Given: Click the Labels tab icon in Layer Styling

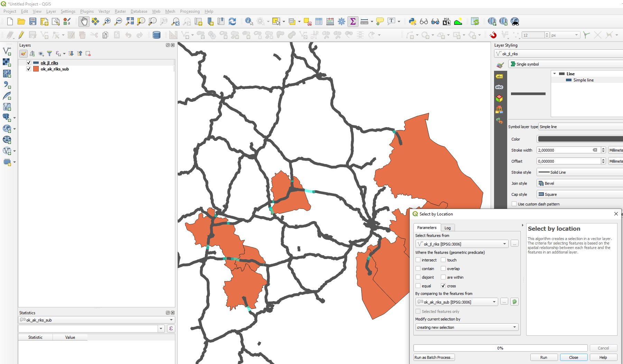Looking at the screenshot, I should pos(499,76).
